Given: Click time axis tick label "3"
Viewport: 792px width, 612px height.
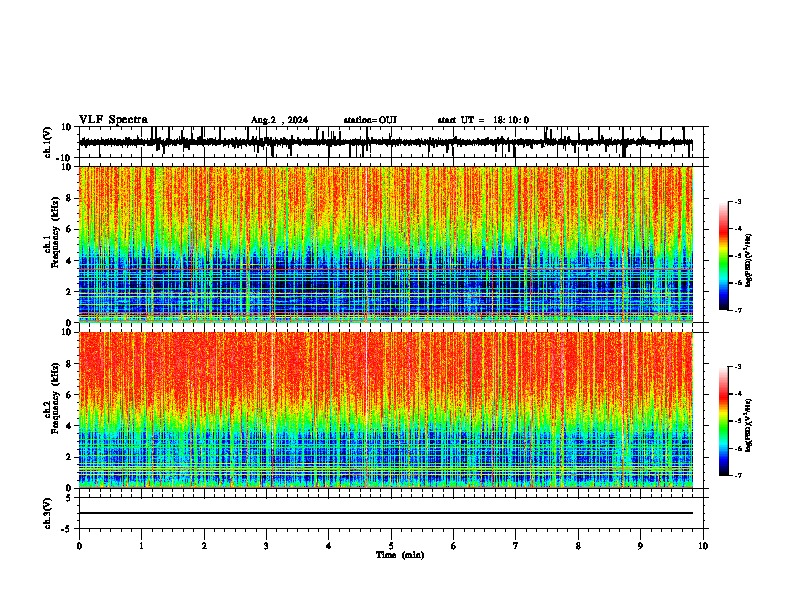Looking at the screenshot, I should pos(266,546).
